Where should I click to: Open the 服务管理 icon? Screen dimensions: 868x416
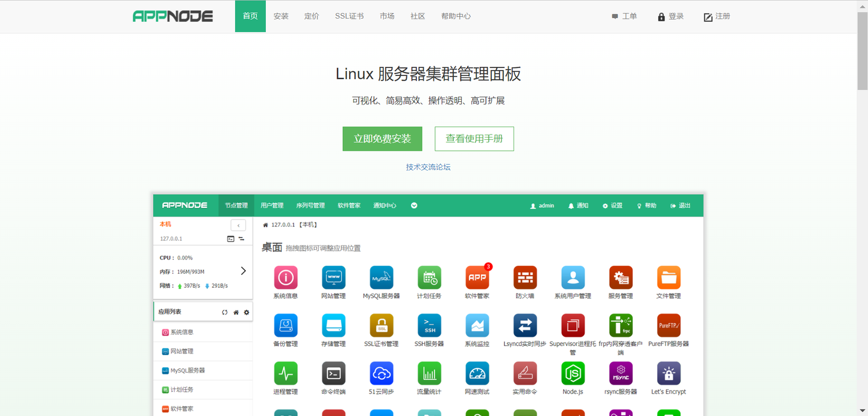(621, 278)
